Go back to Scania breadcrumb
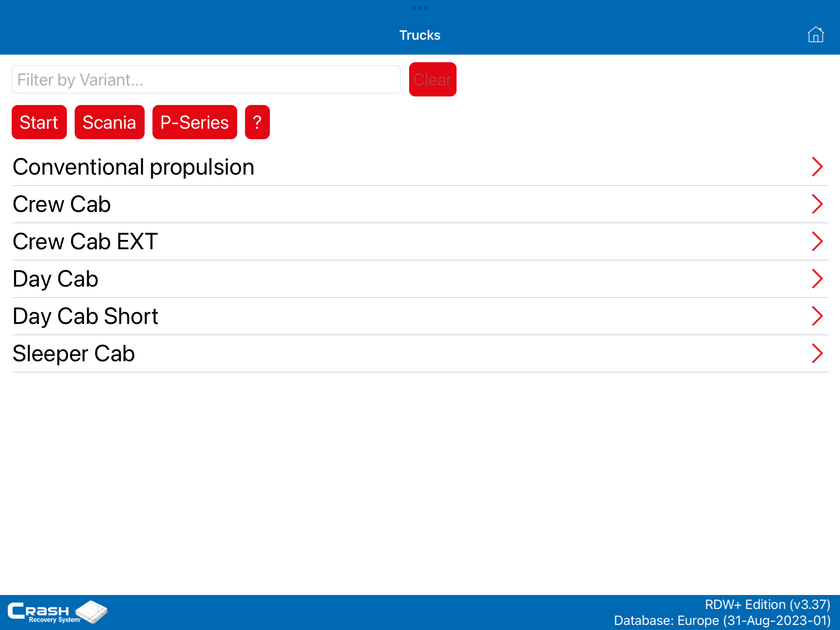Viewport: 840px width, 630px height. point(109,122)
